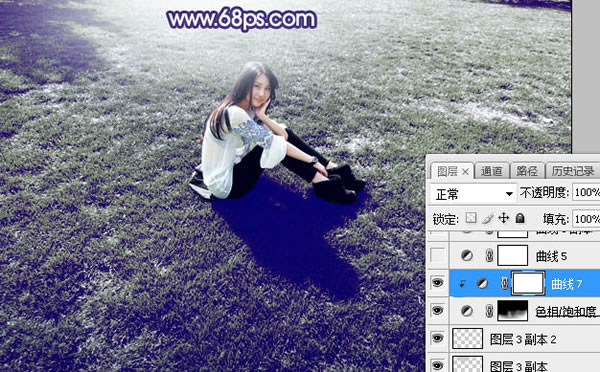Viewport: 600px width, 372px height.
Task: Show the hidden 曲线 5 layer
Action: point(438,255)
